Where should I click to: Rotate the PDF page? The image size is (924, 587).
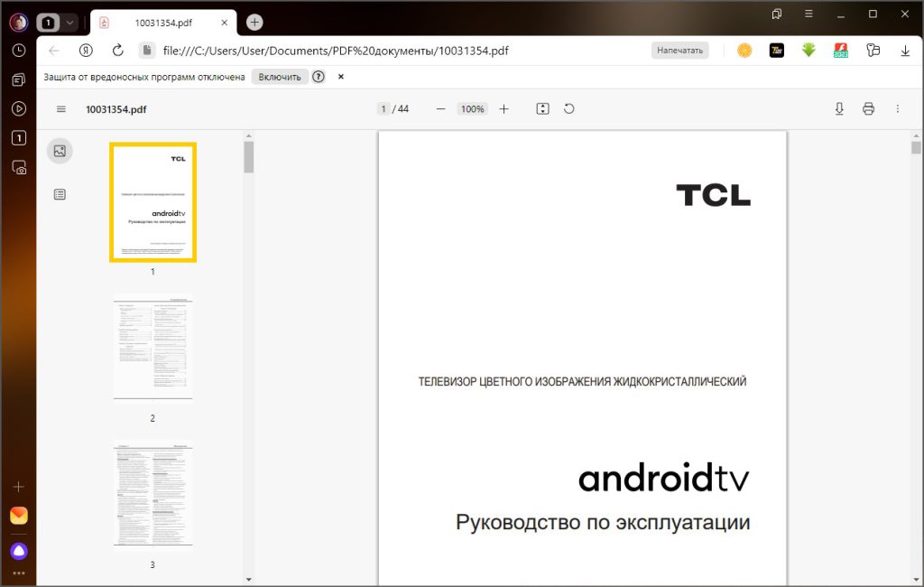point(568,108)
